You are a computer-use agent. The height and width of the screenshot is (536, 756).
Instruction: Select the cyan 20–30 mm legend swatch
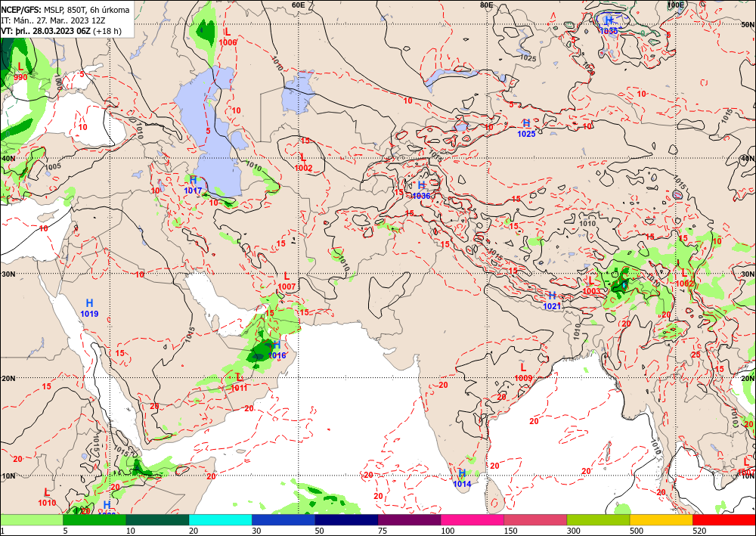[x=220, y=520]
